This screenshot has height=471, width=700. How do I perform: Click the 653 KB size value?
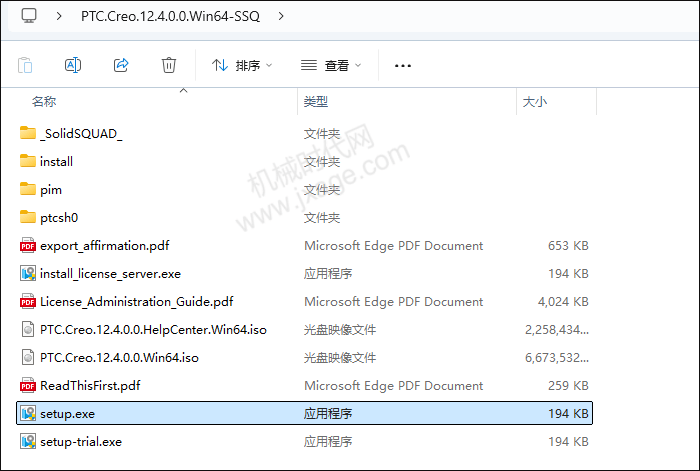(568, 246)
